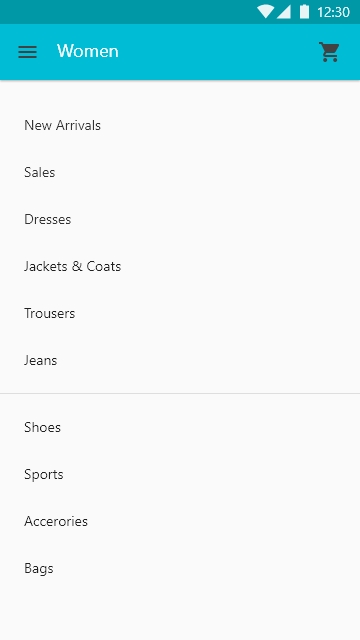The width and height of the screenshot is (360, 640).
Task: Open the Shoes category
Action: click(180, 427)
